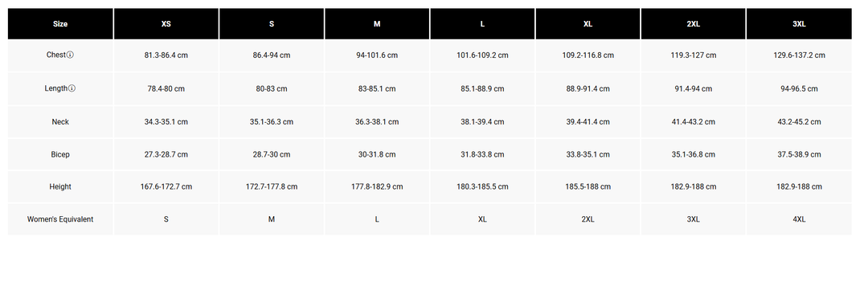Click the Neck row label
The width and height of the screenshot is (868, 302).
60,122
